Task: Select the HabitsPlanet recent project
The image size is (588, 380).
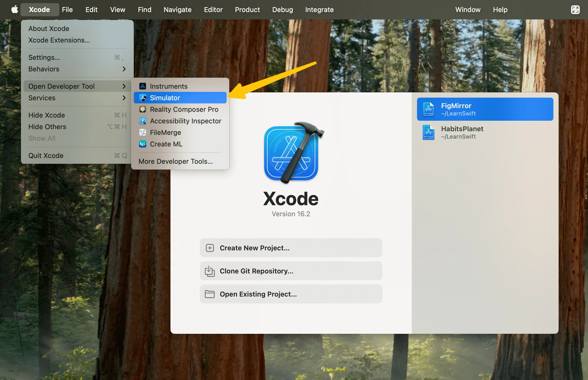Action: [x=485, y=132]
